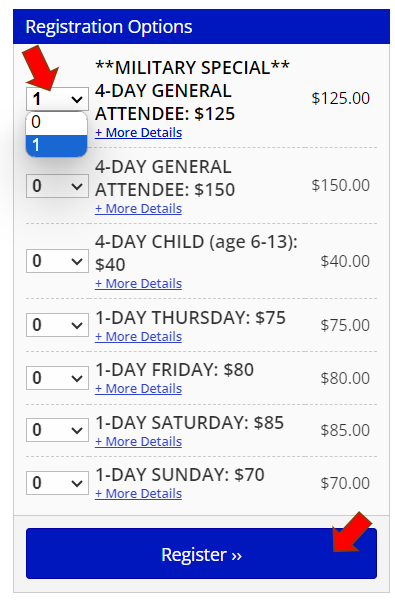The height and width of the screenshot is (600, 395).
Task: Open the 1-Day Thursday quantity dropdown
Action: click(57, 325)
